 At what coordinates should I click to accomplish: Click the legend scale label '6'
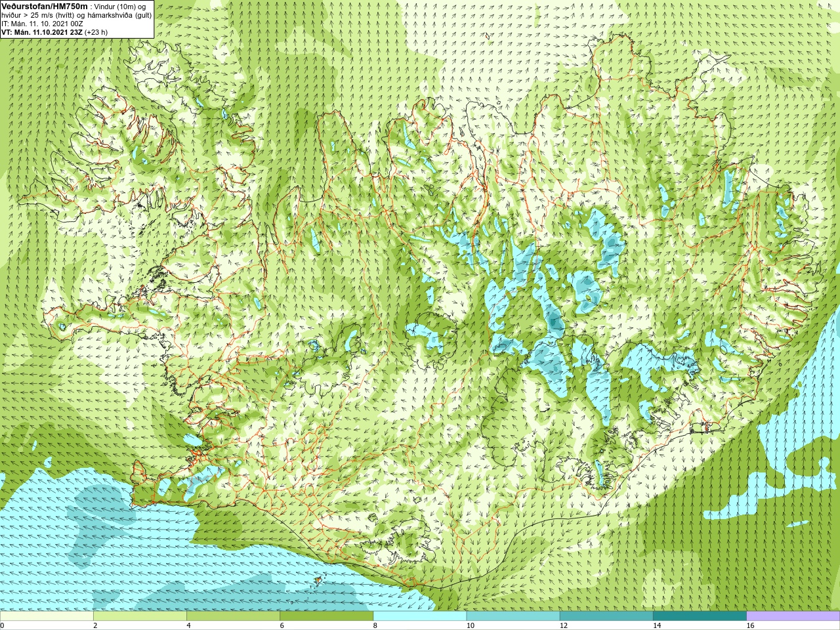[x=282, y=625]
